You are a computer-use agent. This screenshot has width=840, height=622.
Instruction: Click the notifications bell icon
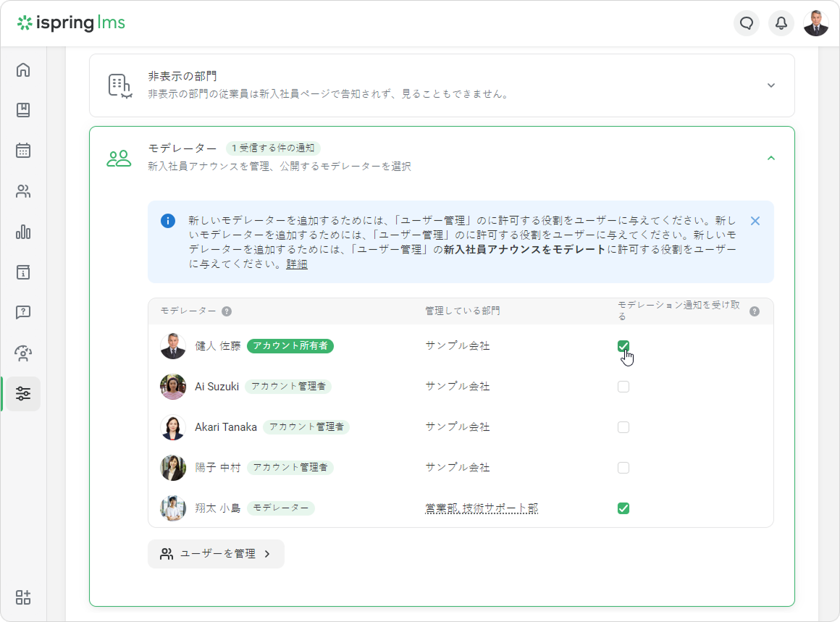point(781,23)
